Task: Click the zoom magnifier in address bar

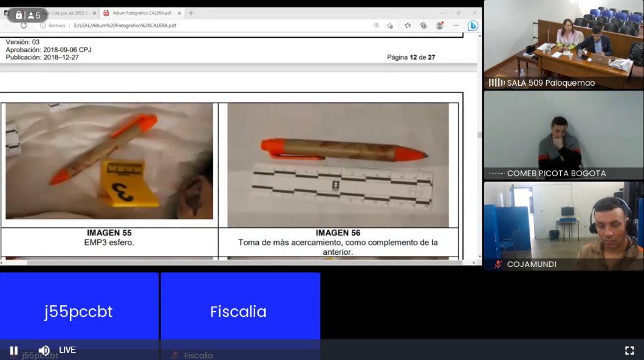Action: 377,26
